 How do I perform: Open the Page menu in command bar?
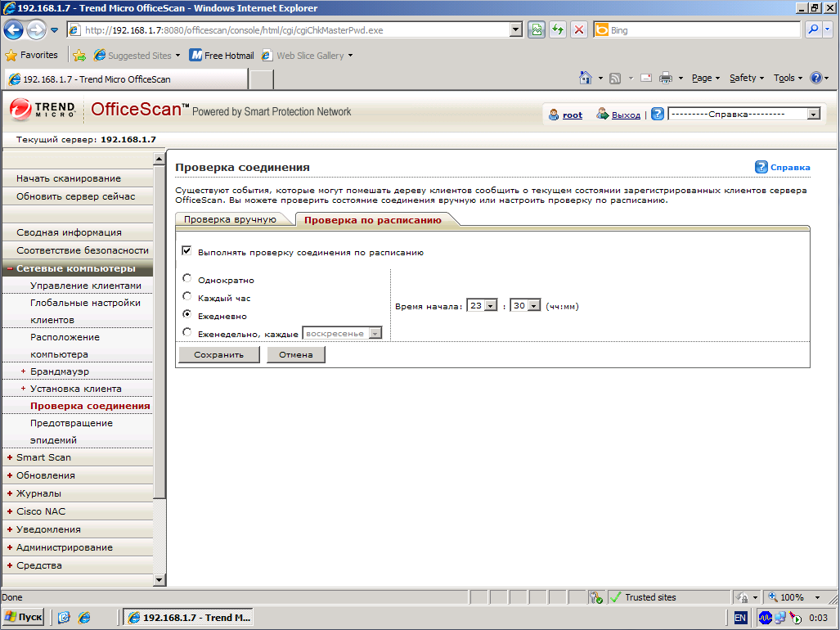pyautogui.click(x=705, y=79)
